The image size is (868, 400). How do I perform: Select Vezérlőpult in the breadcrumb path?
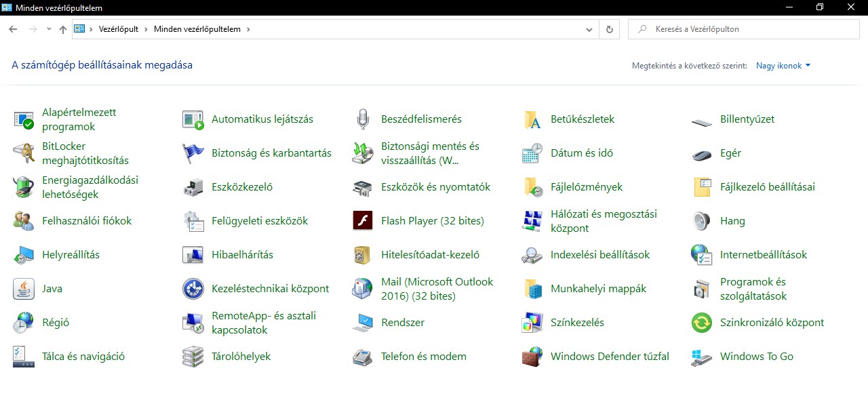[119, 30]
